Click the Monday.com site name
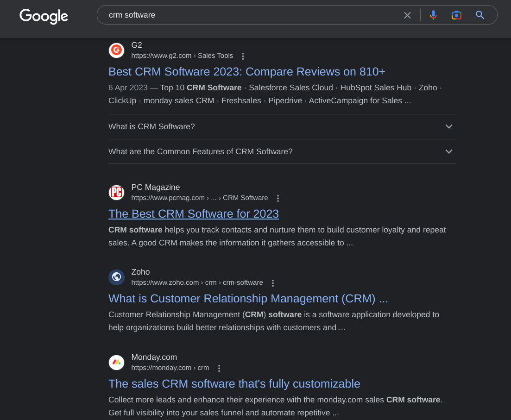 coord(154,357)
